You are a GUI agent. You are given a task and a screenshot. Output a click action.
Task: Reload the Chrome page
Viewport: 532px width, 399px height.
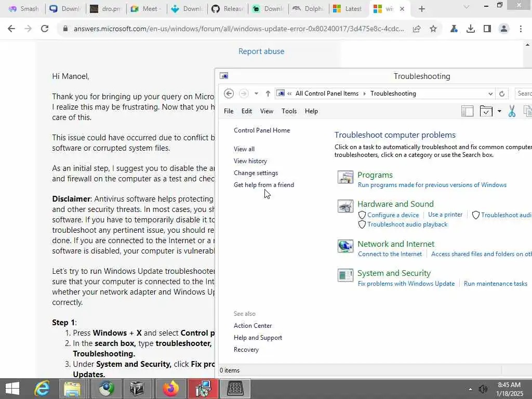[x=45, y=29]
